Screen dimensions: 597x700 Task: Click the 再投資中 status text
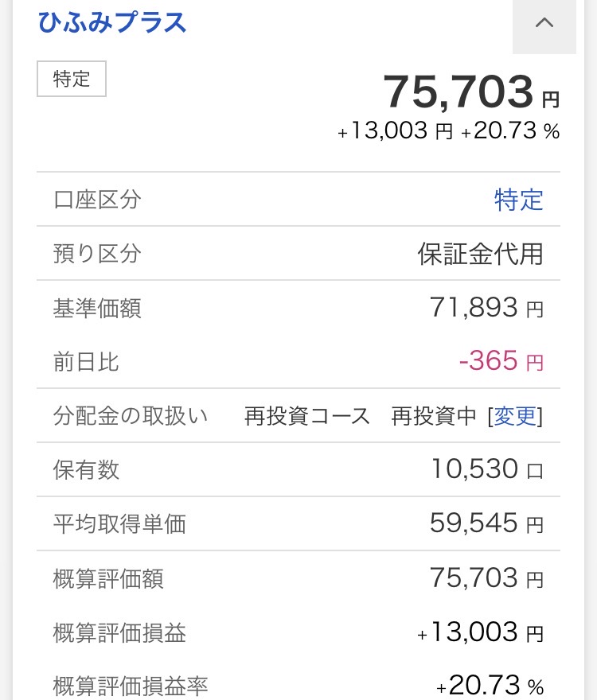434,416
